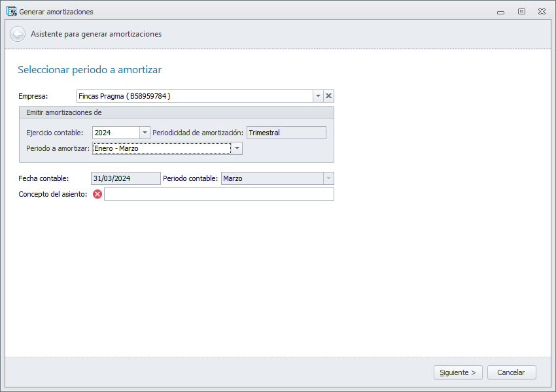The width and height of the screenshot is (556, 392).
Task: Click the Periodo contable label
Action: 190,178
